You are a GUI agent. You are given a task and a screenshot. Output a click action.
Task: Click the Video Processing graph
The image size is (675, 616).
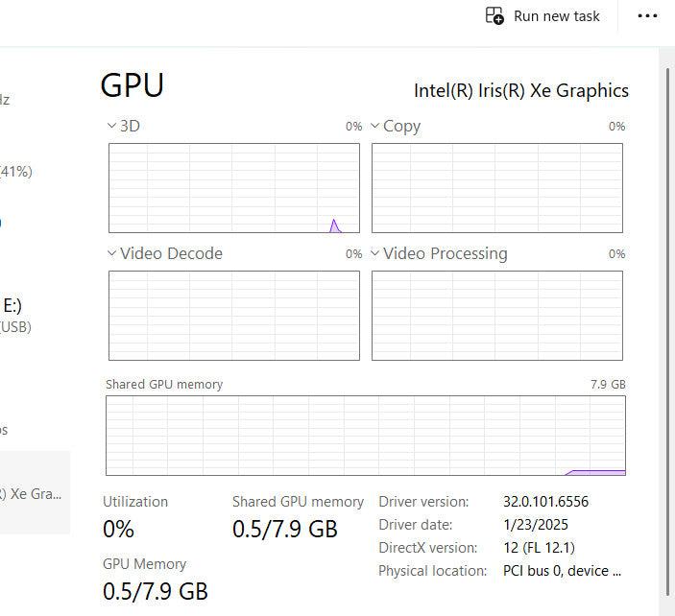coord(496,315)
